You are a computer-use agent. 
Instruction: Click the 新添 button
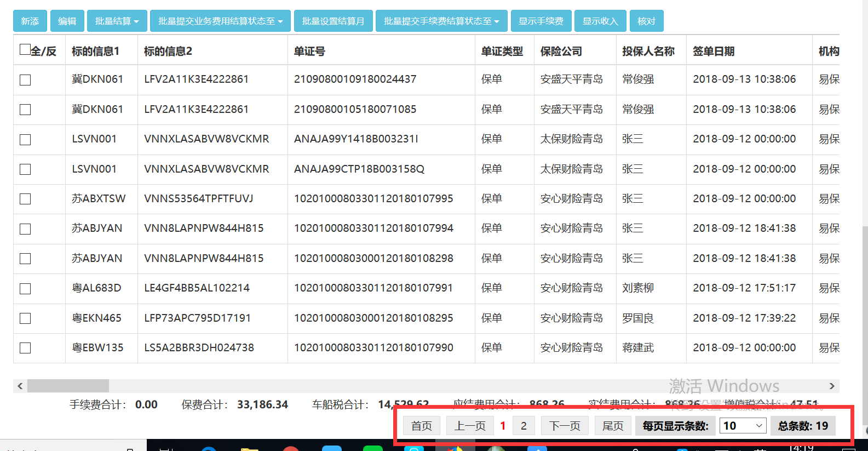30,21
